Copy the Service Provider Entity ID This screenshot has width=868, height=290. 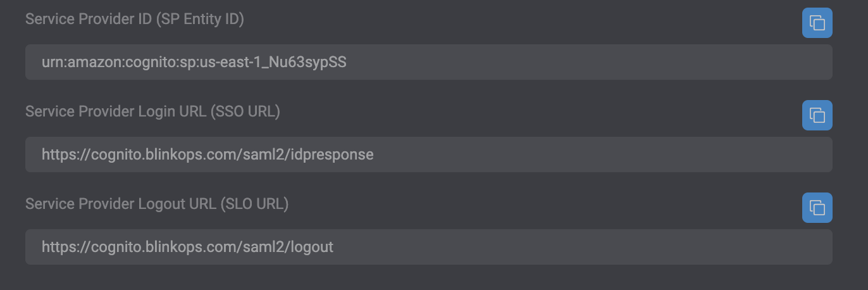(817, 23)
